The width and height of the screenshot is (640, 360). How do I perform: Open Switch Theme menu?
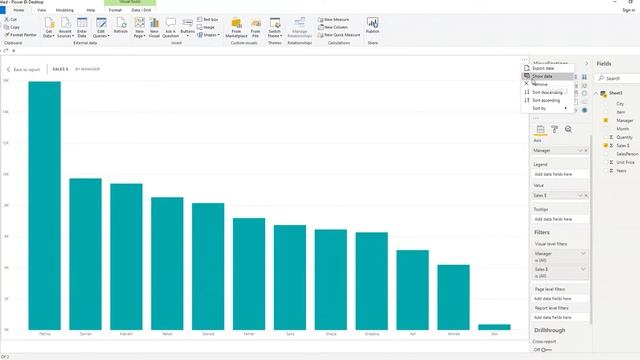(x=275, y=28)
